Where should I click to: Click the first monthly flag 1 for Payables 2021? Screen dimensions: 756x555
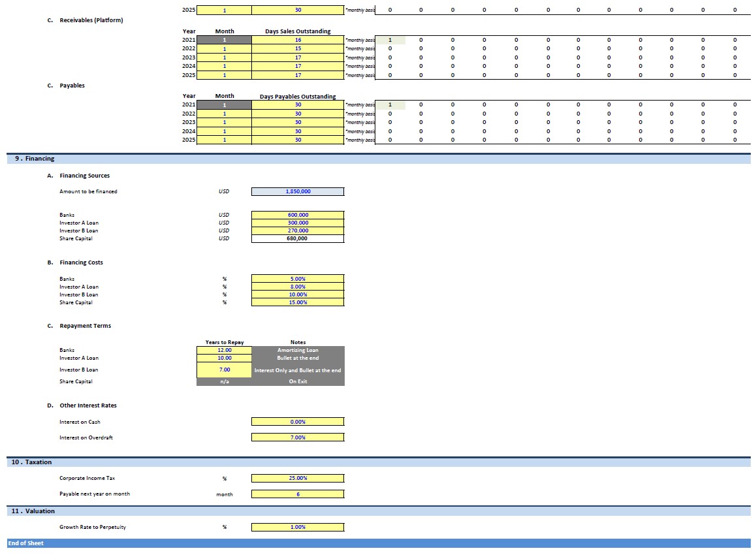click(x=390, y=104)
